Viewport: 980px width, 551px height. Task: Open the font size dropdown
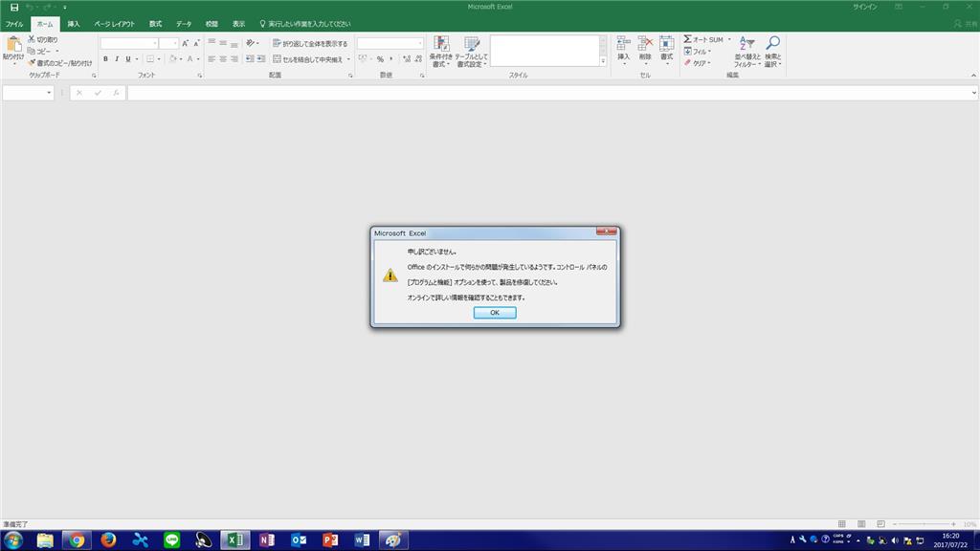pyautogui.click(x=174, y=43)
